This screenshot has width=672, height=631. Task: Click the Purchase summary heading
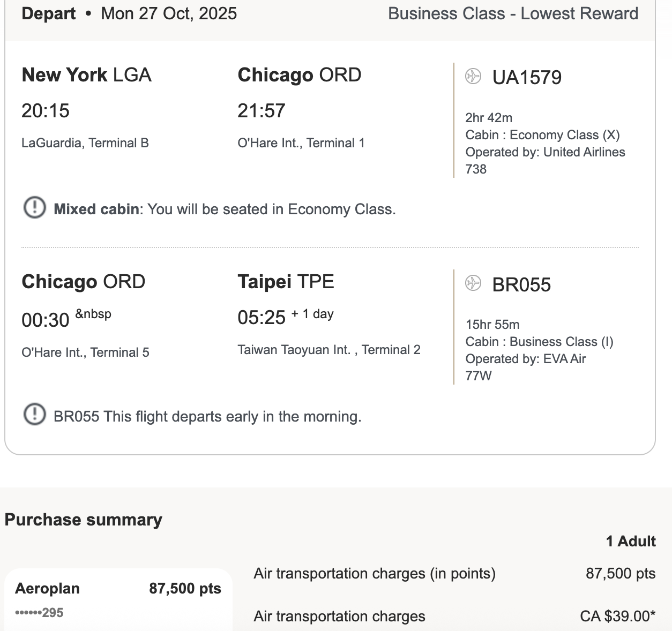click(83, 520)
